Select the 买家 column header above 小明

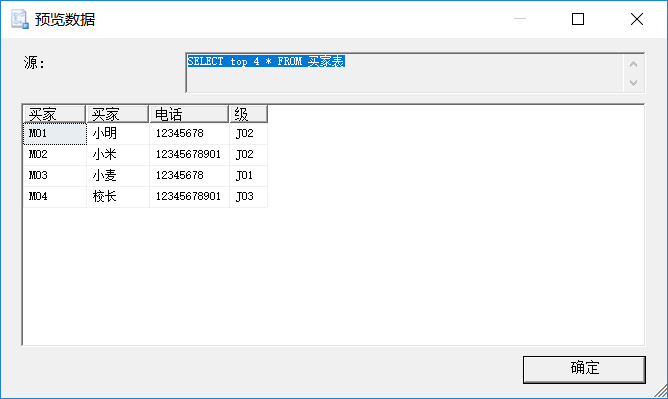(117, 114)
